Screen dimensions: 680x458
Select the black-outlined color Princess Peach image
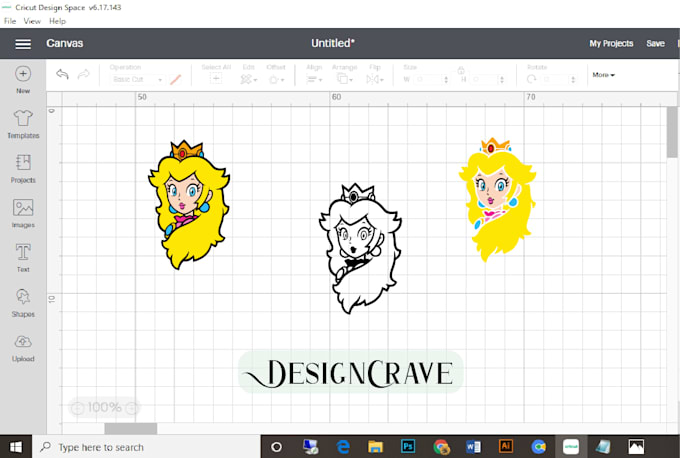point(189,205)
